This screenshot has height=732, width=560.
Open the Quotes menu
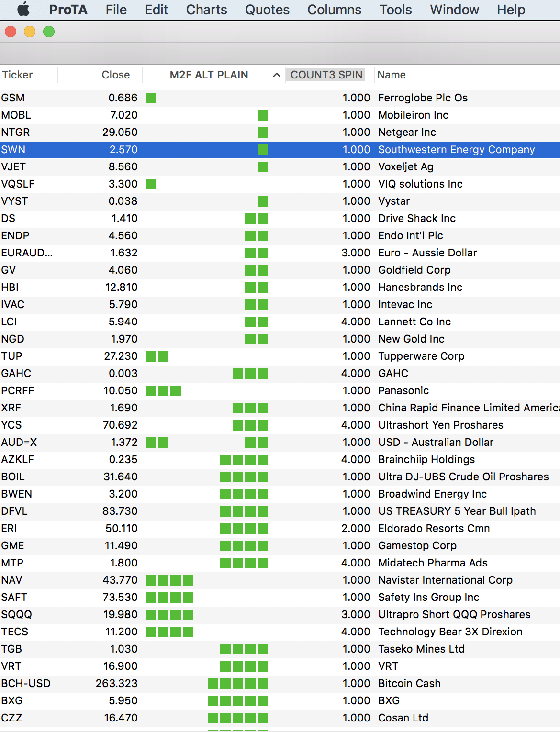(x=268, y=10)
